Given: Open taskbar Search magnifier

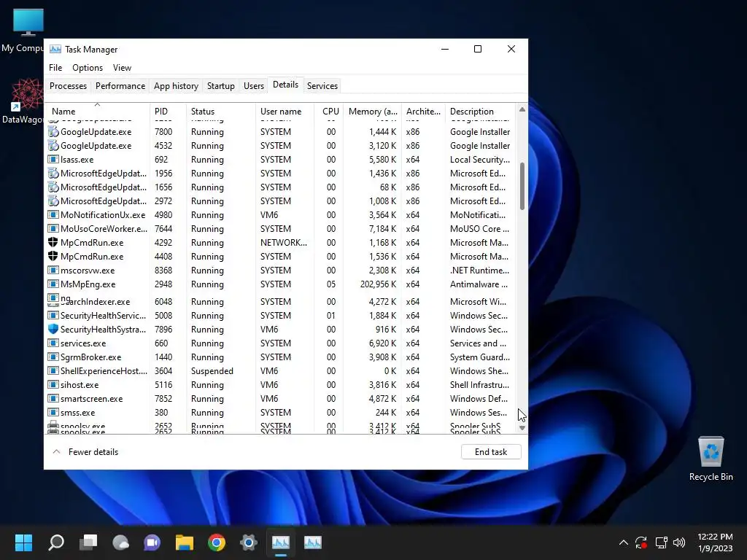Looking at the screenshot, I should coord(56,542).
